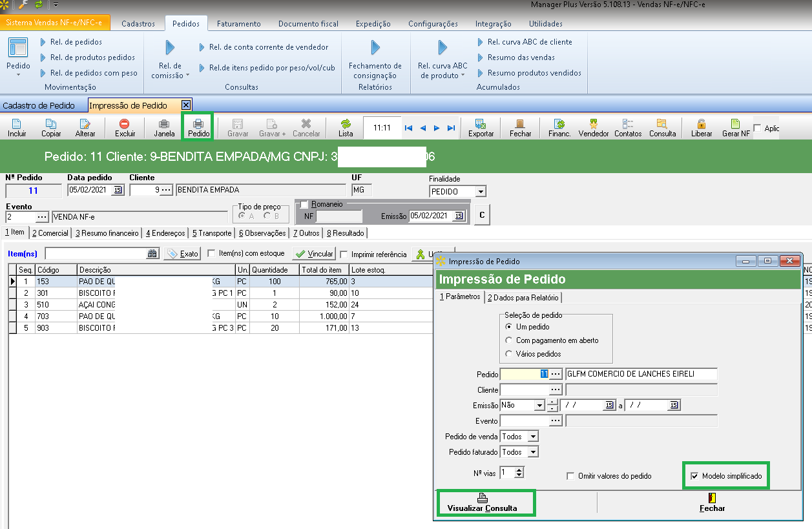The height and width of the screenshot is (529, 812).
Task: Toggle the Modelo simplificado checkbox
Action: point(694,476)
